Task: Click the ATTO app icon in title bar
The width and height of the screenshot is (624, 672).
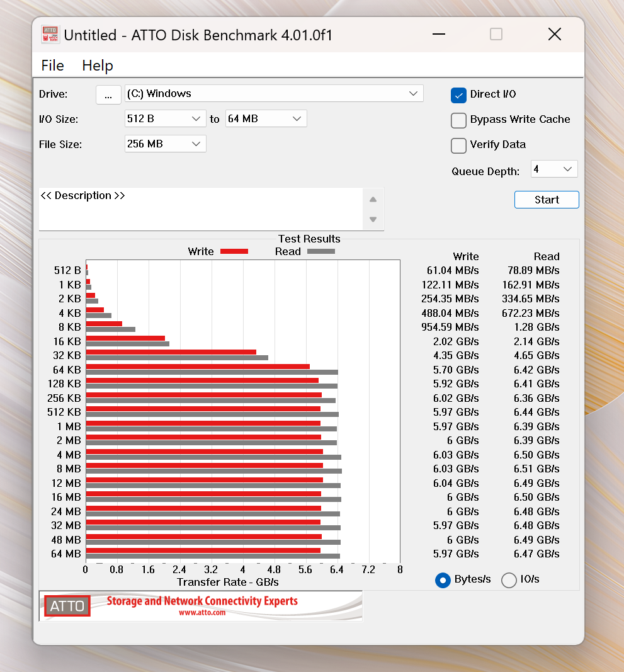Action: pos(50,35)
